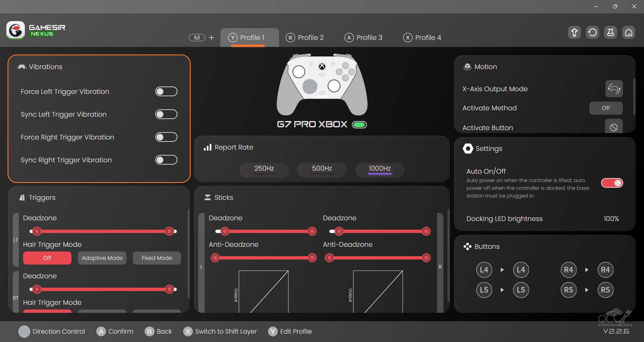Switch to Profile 2 tab

tap(305, 38)
